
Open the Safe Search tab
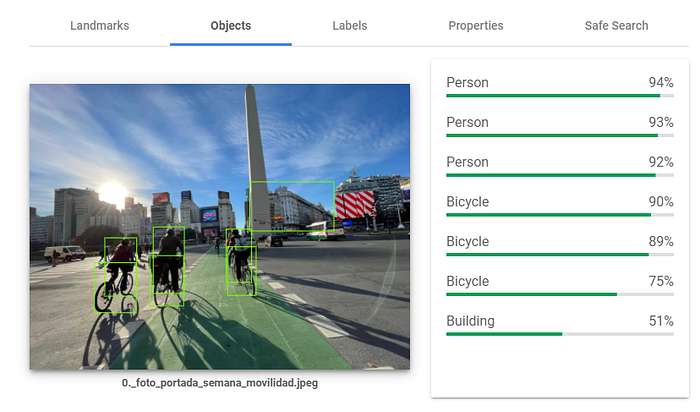pyautogui.click(x=617, y=25)
